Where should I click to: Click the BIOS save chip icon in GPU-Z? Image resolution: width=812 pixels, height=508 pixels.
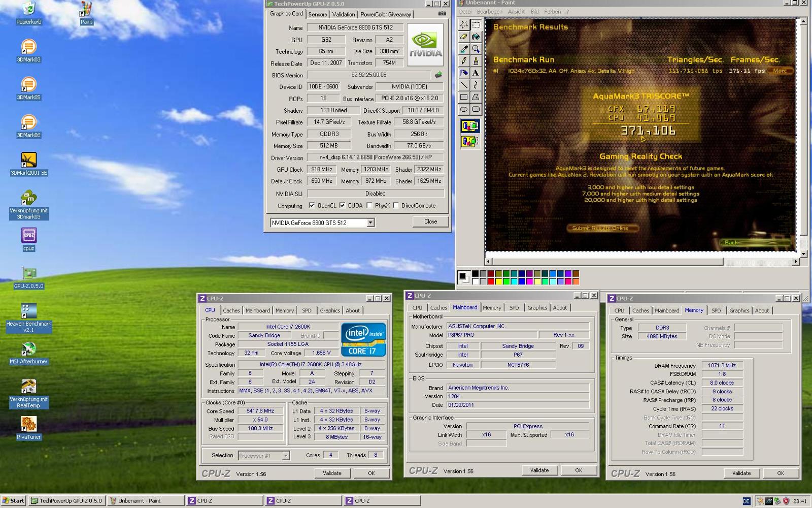pyautogui.click(x=438, y=75)
